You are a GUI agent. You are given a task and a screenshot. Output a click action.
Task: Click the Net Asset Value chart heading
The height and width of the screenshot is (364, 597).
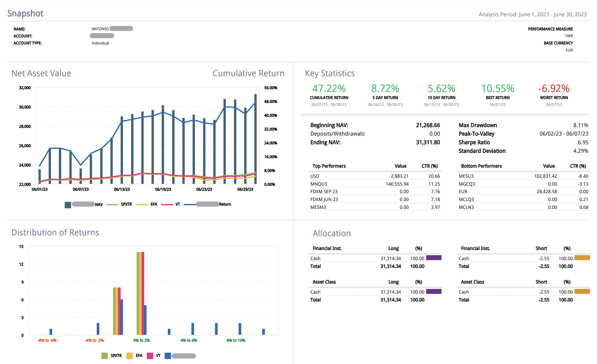pyautogui.click(x=41, y=73)
